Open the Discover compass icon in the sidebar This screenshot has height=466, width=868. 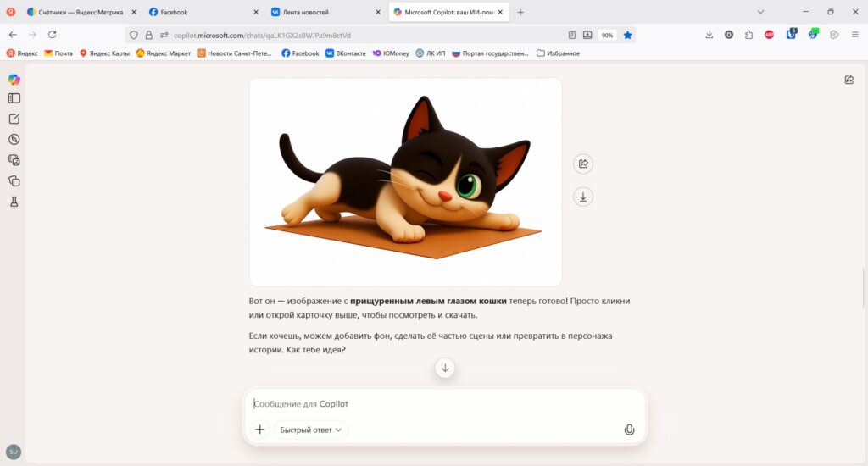[x=14, y=140]
